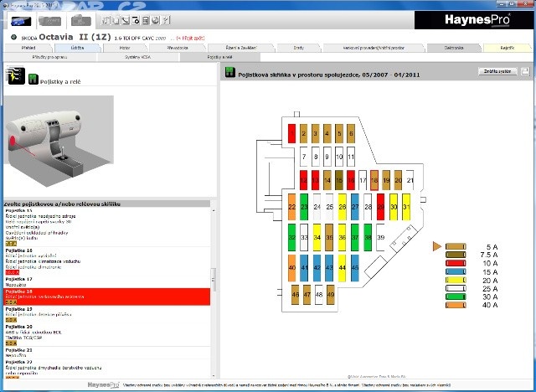This screenshot has height=392, width=536.
Task: Open the Rejstřík tab
Action: coord(508,48)
